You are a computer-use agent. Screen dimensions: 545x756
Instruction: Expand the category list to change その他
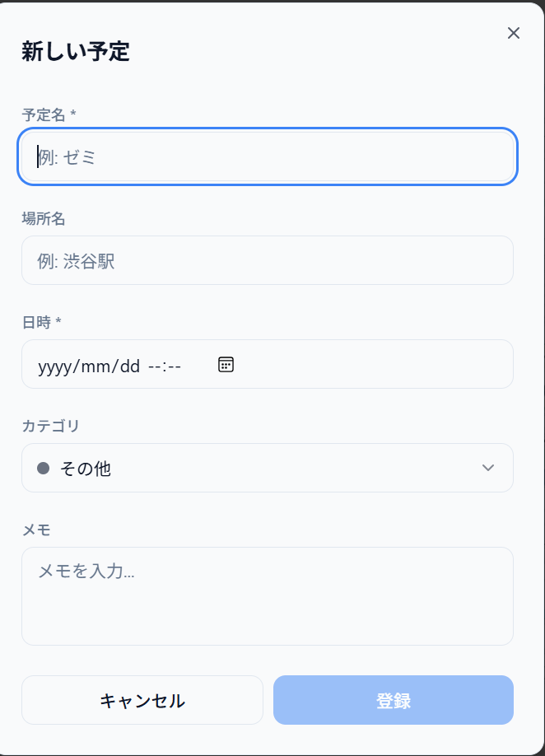[x=268, y=467]
